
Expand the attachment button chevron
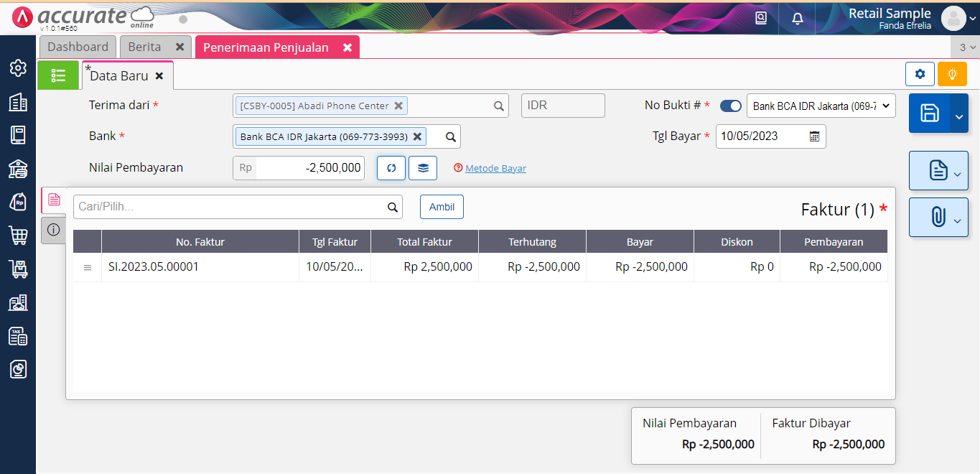pyautogui.click(x=957, y=221)
